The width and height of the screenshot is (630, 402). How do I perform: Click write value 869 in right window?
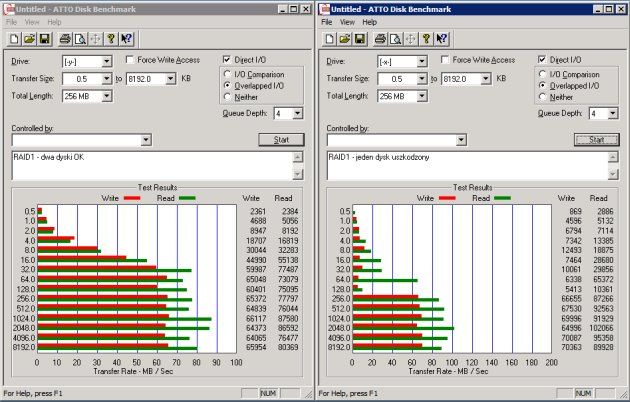tap(575, 211)
